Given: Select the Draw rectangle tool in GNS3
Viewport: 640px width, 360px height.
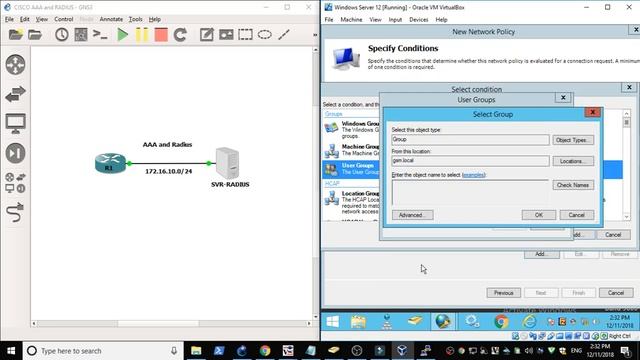Looking at the screenshot, I should coord(245,35).
